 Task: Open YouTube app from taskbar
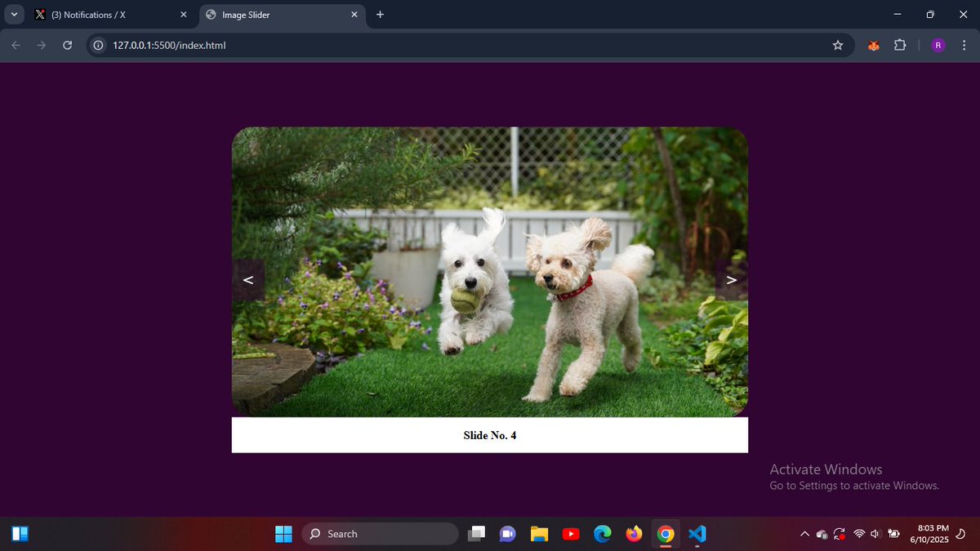coord(571,534)
